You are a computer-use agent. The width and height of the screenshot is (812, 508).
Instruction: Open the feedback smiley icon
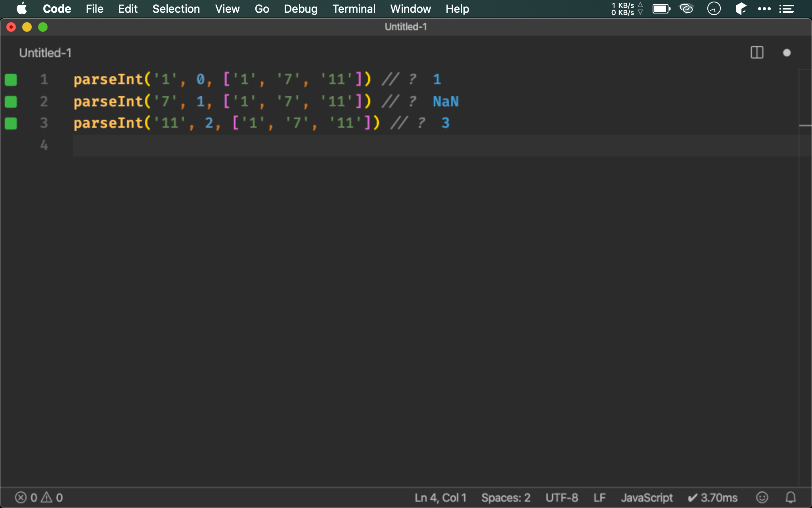tap(762, 497)
